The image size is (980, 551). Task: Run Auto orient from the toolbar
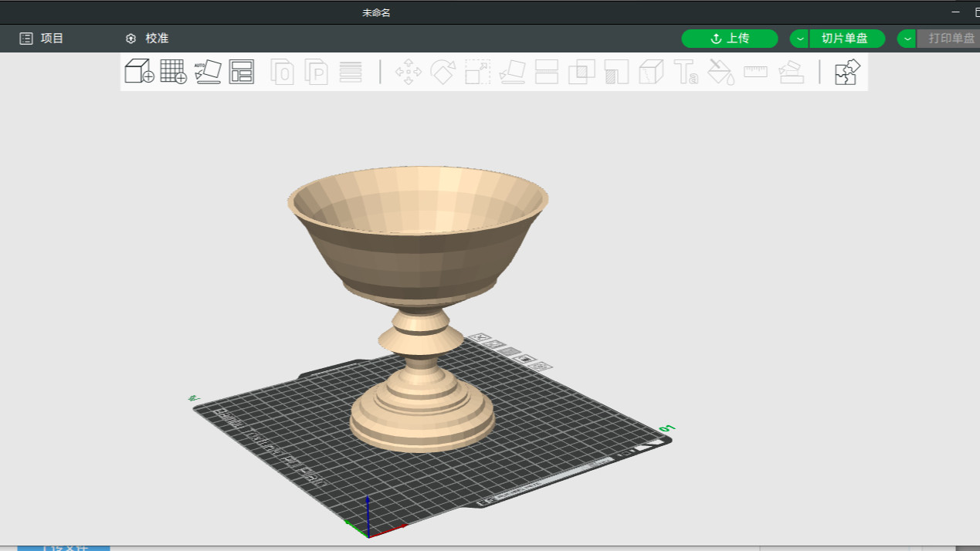coord(207,72)
